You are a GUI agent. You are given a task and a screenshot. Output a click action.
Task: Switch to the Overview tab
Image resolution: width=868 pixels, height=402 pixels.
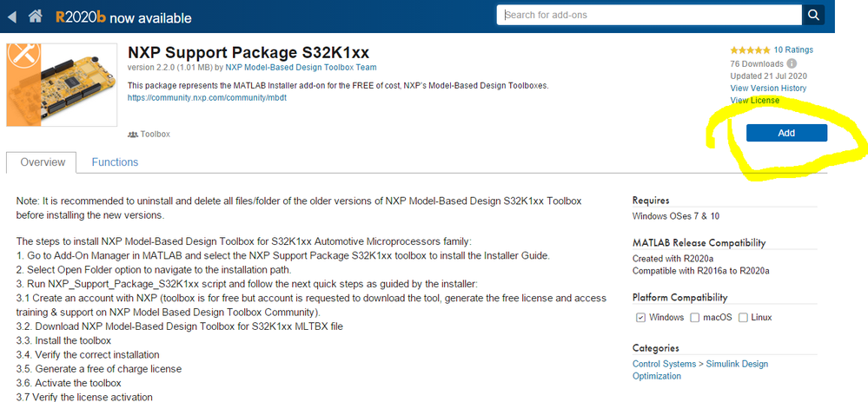[43, 162]
